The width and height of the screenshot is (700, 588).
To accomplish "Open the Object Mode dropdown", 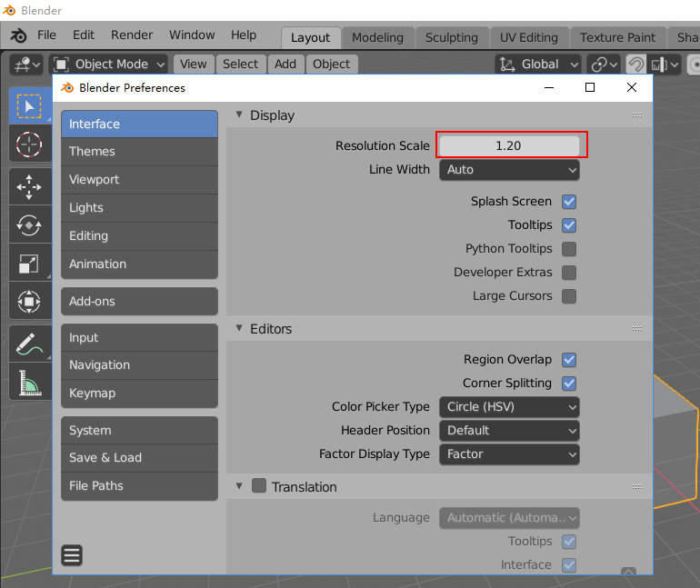I will pyautogui.click(x=110, y=65).
